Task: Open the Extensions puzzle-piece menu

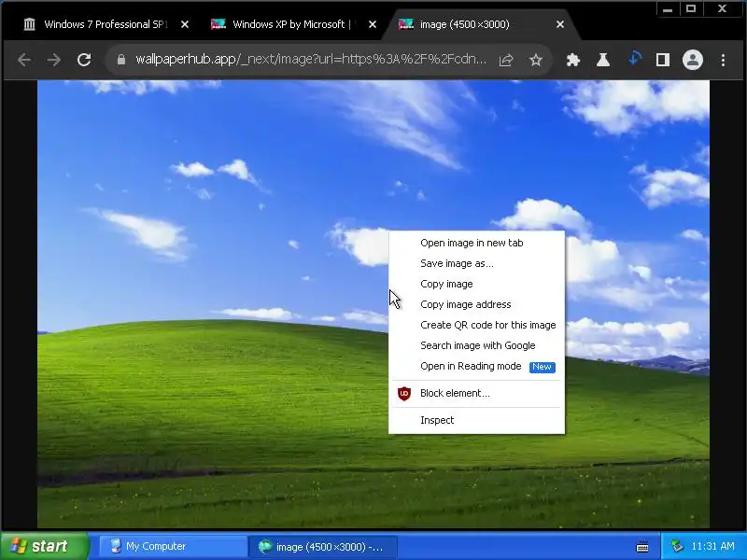Action: (573, 60)
